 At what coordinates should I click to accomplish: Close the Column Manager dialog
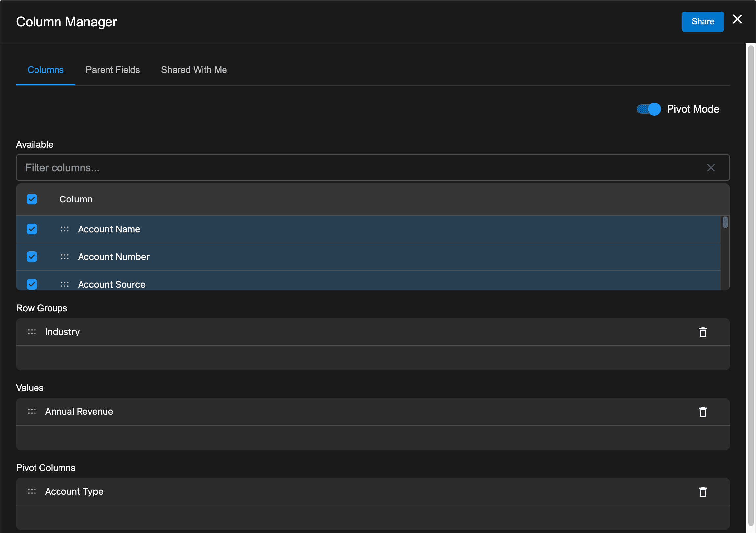tap(737, 19)
